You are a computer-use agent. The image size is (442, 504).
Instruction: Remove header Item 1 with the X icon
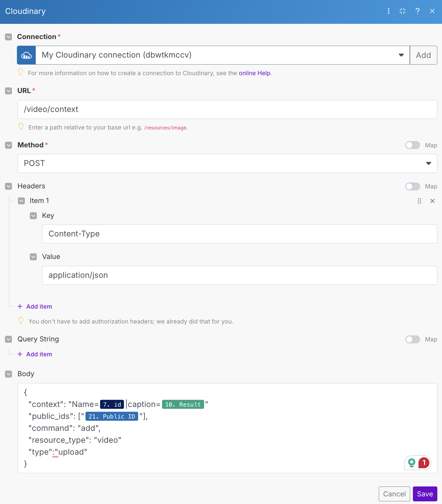click(432, 201)
